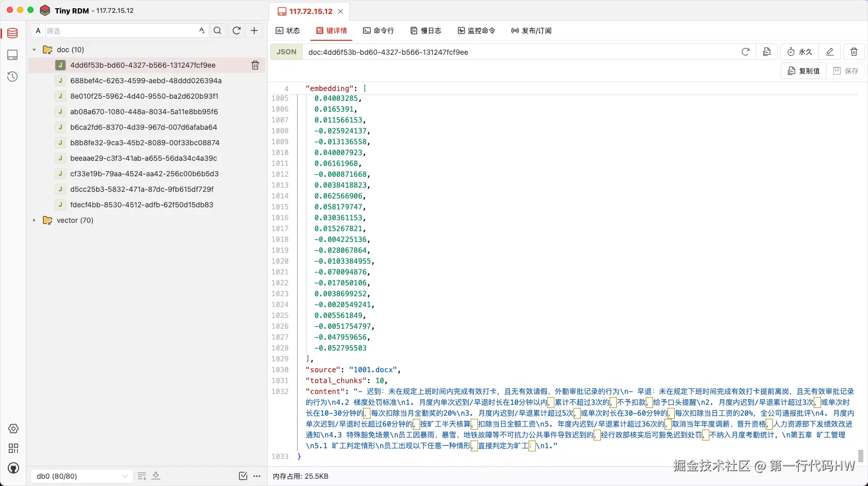This screenshot has height=486, width=868.
Task: Click the JSON type badge
Action: click(x=286, y=52)
